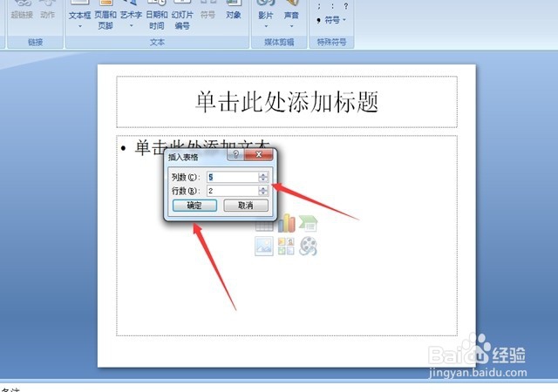Decrease 行数 with the down spinner arrow
558x392 pixels.
click(x=263, y=193)
